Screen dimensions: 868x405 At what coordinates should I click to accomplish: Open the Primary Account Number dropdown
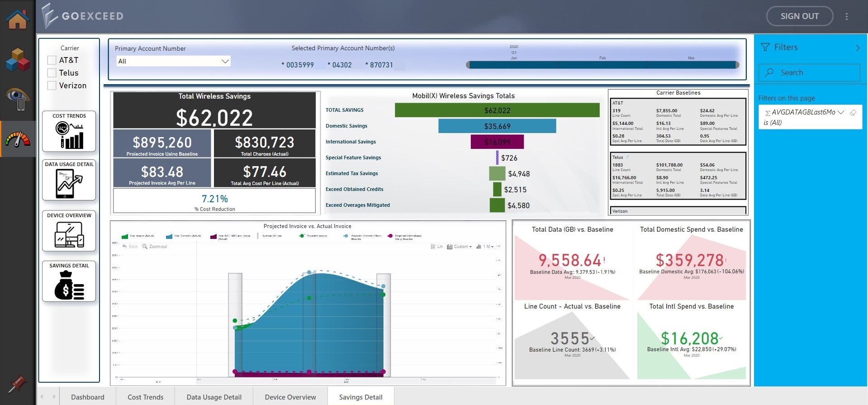tap(173, 61)
